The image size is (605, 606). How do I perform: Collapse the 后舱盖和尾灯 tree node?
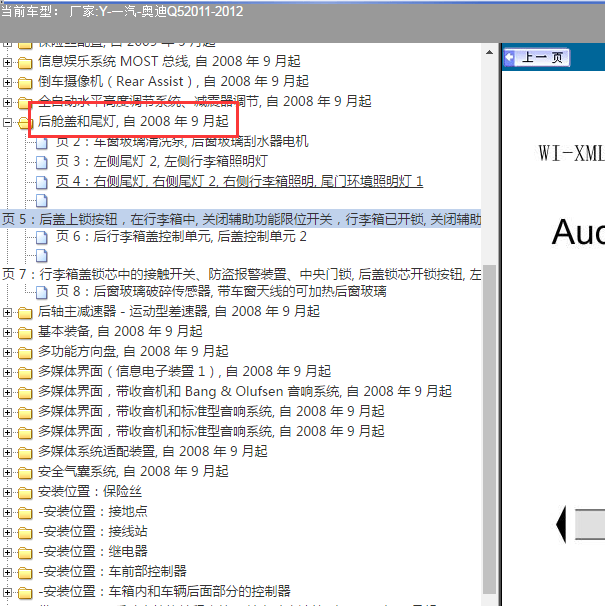tap(8, 122)
